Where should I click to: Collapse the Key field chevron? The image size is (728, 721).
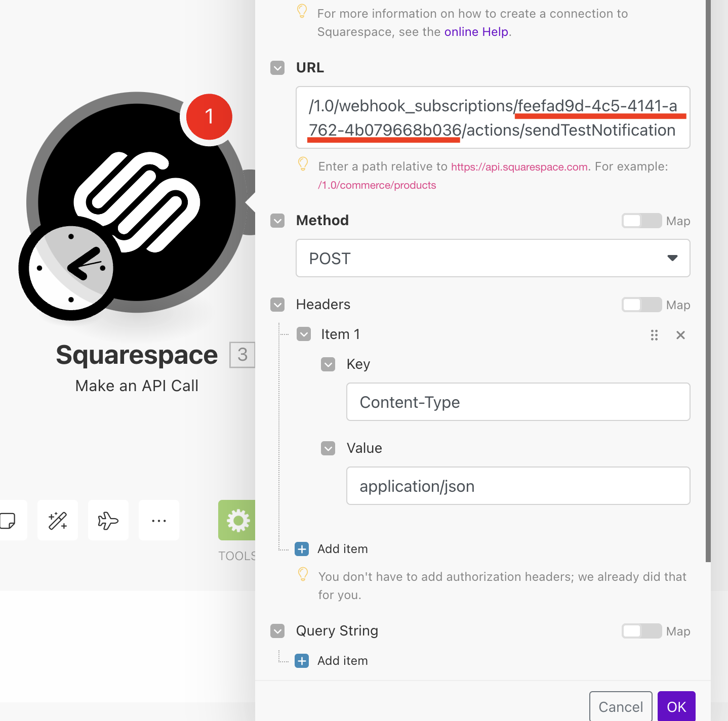(328, 364)
